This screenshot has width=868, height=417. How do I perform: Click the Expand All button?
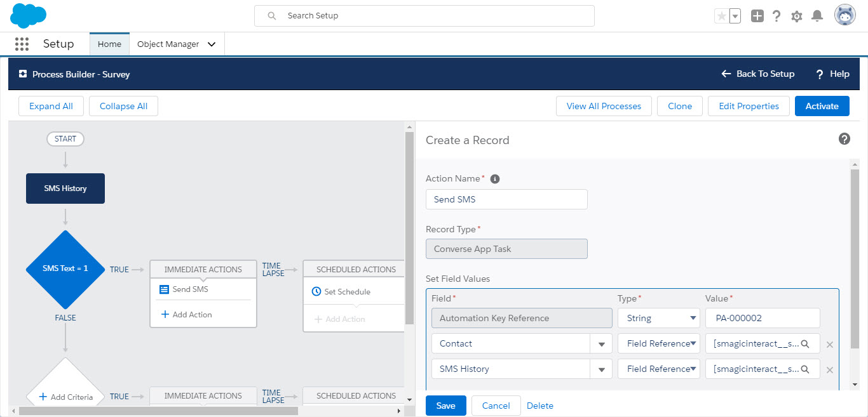click(51, 106)
